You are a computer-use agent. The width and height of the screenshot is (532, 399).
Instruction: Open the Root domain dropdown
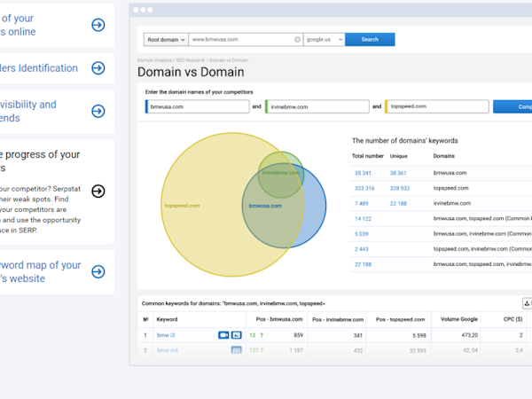coord(166,39)
